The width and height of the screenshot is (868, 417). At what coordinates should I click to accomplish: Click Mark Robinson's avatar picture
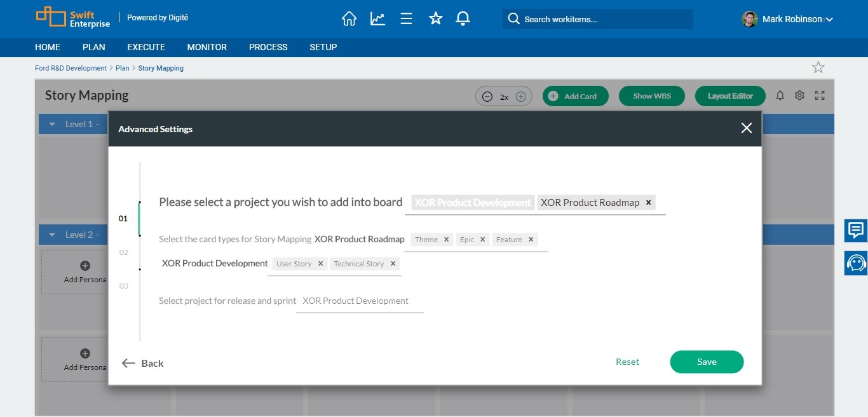point(750,19)
